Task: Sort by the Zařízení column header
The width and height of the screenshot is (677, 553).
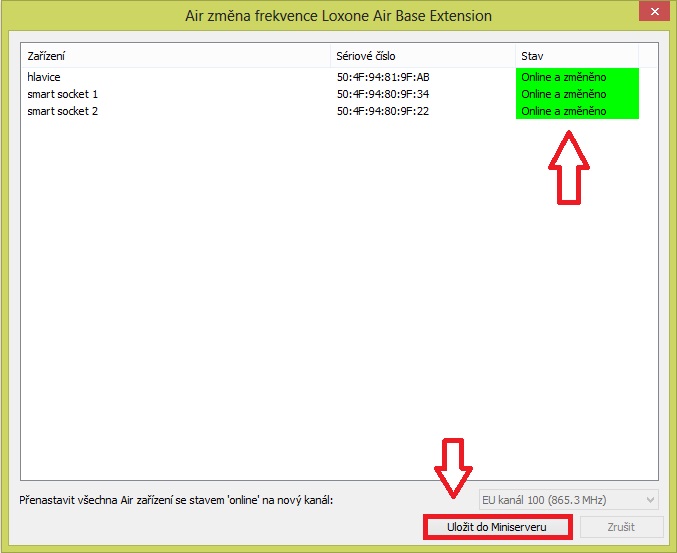Action: tap(175, 56)
